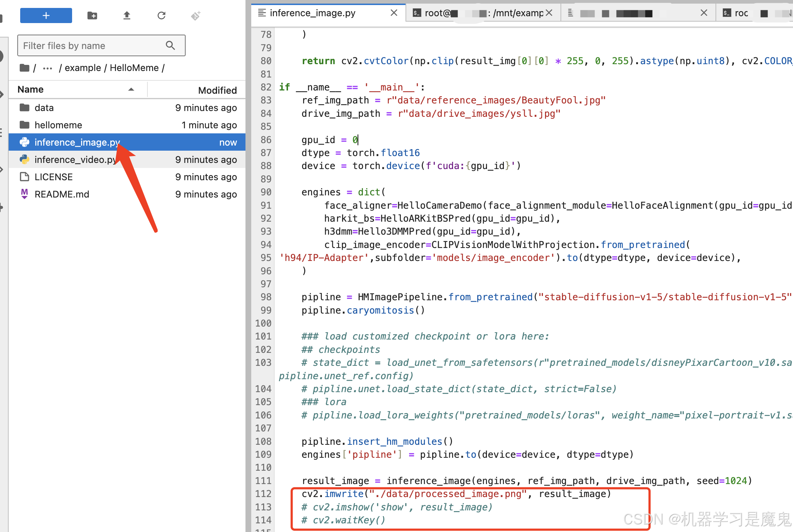Click the search magnifier icon
The image size is (793, 532).
170,45
